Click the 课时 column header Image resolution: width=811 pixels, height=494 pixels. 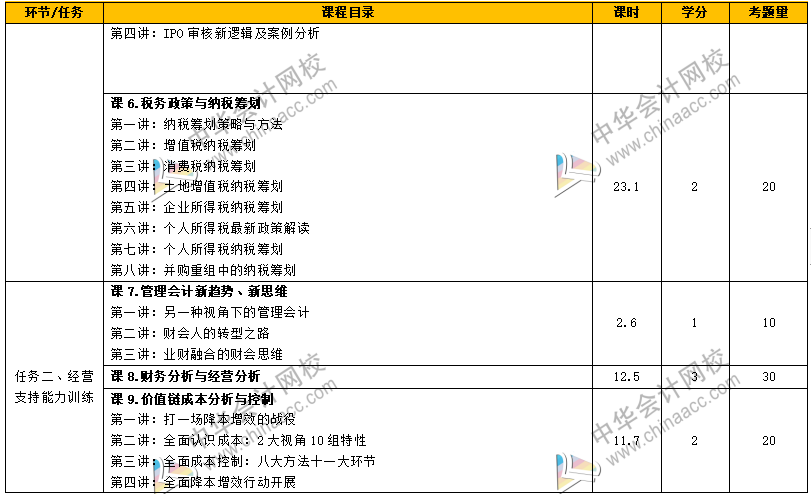pyautogui.click(x=626, y=12)
